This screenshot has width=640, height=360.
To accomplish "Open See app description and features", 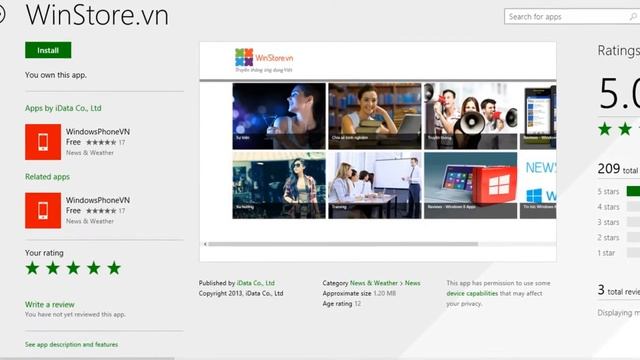I will (x=71, y=344).
